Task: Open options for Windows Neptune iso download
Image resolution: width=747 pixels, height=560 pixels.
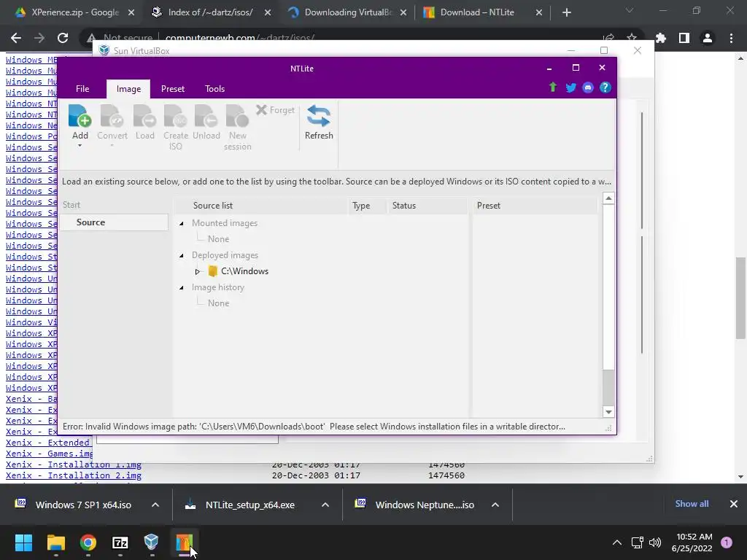Action: [495, 505]
